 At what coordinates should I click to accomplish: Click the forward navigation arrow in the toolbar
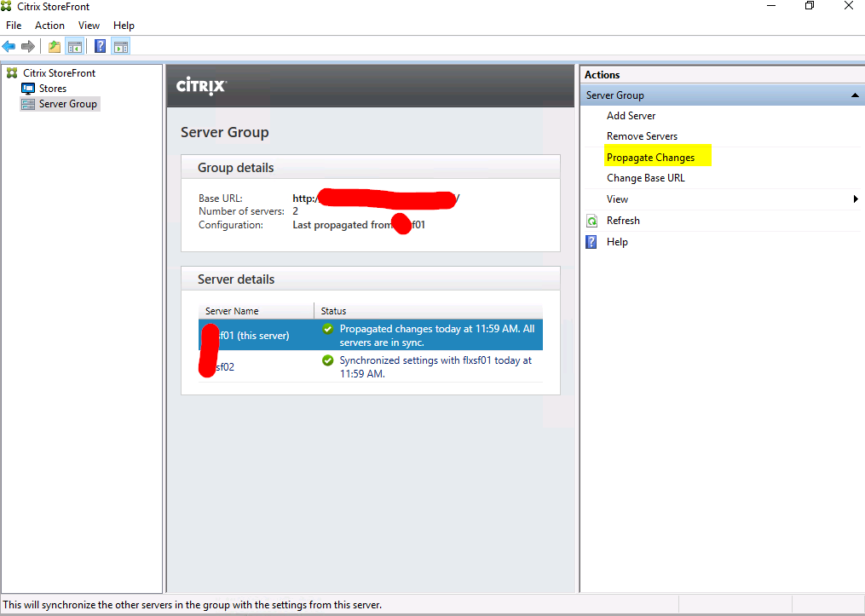pyautogui.click(x=27, y=45)
